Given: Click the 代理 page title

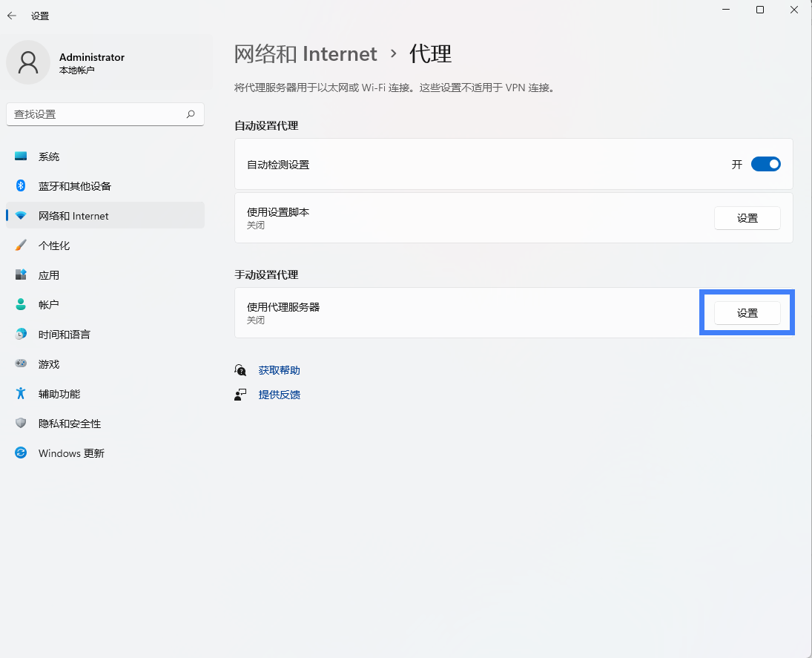Looking at the screenshot, I should coord(430,53).
